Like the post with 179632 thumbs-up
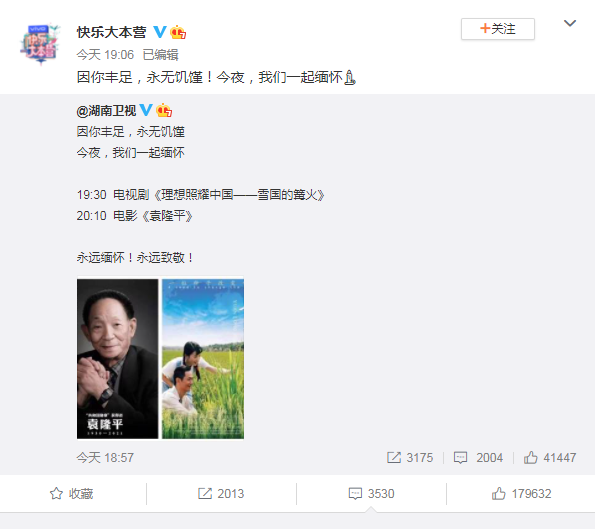 521,494
